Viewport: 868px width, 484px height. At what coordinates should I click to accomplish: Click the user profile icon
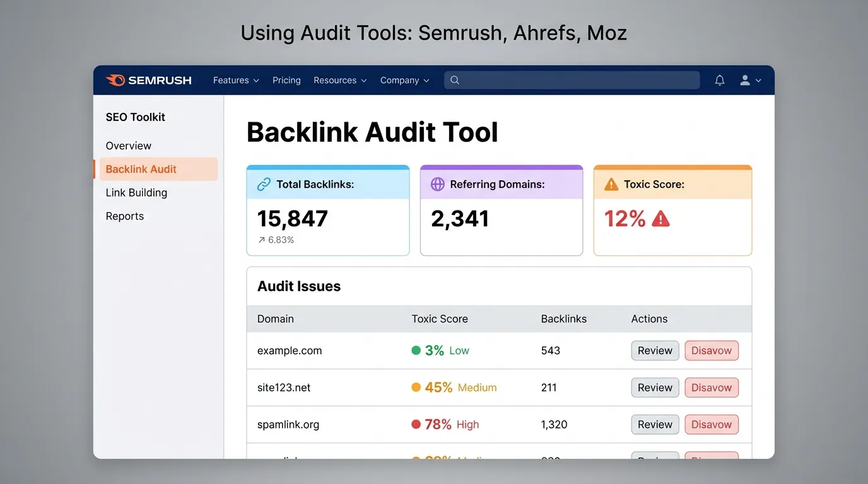(x=744, y=80)
